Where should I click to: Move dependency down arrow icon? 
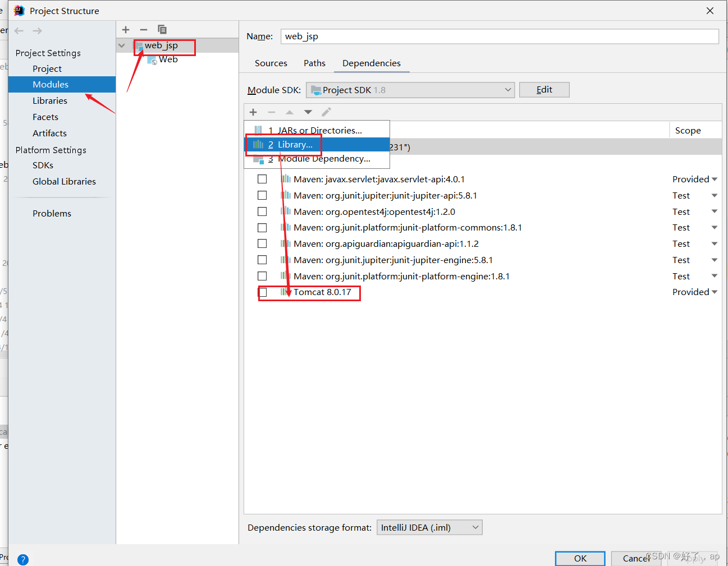[308, 112]
